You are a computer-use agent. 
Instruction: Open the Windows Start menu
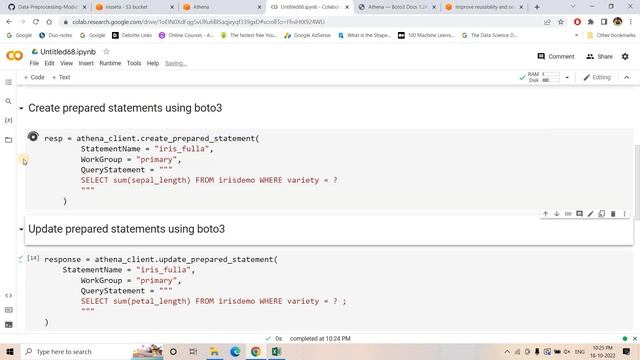coord(10,351)
